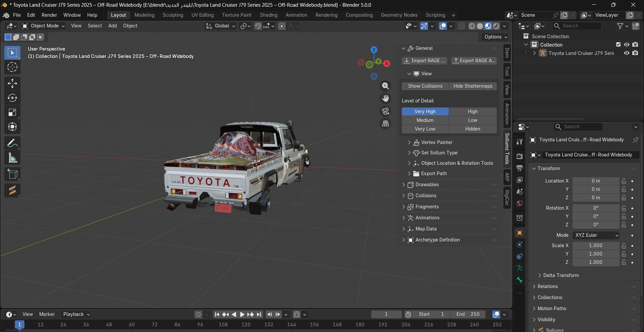Hide Toyota Land Cruiser object eye icon
Viewport: 644px width, 332px height.
pyautogui.click(x=627, y=53)
